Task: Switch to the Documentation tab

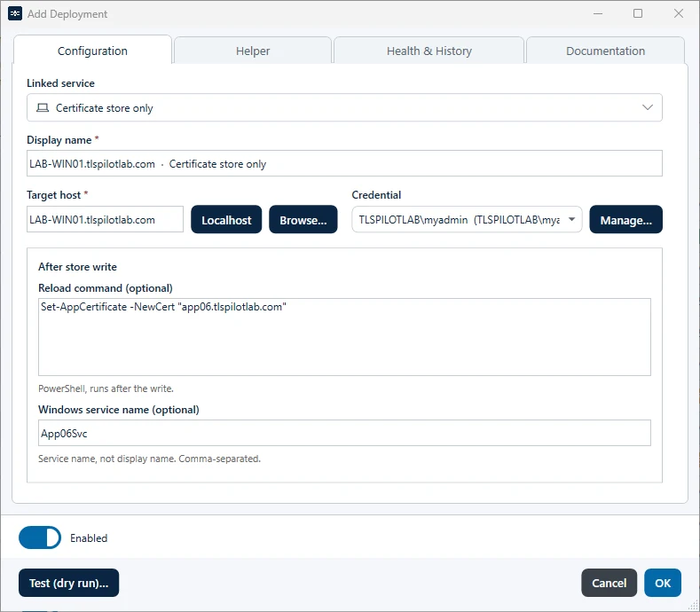Action: click(605, 51)
